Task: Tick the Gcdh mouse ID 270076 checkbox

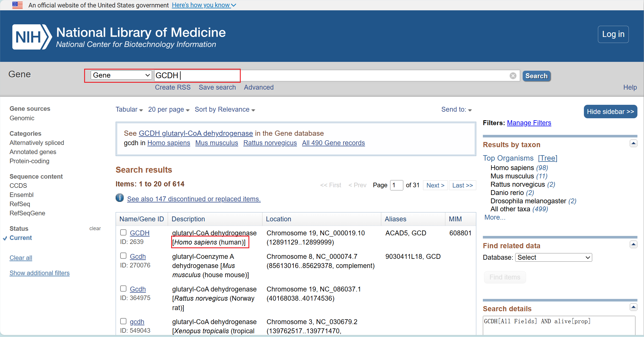Action: click(x=123, y=256)
